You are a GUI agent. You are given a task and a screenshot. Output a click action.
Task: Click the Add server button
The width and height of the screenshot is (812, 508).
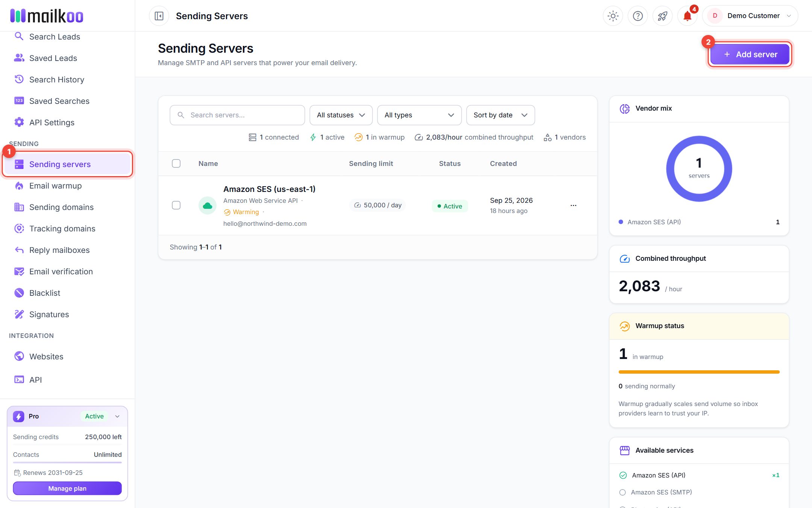750,54
